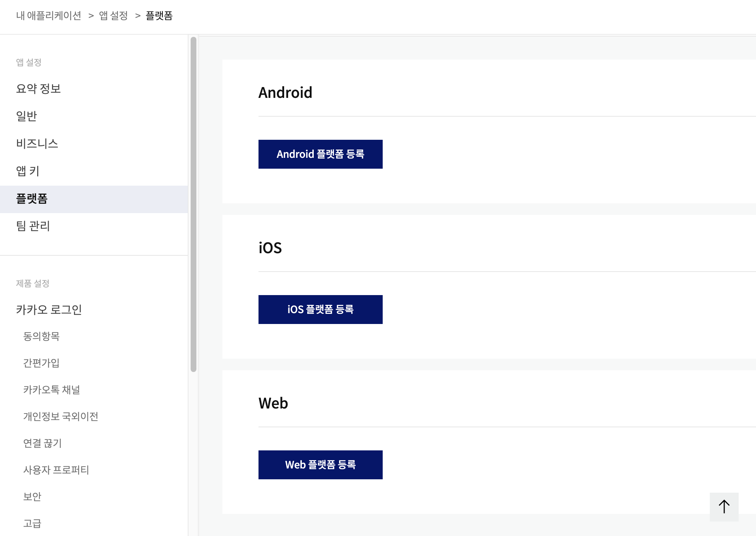
Task: Open 사용자 프로퍼티 submenu
Action: pos(56,470)
